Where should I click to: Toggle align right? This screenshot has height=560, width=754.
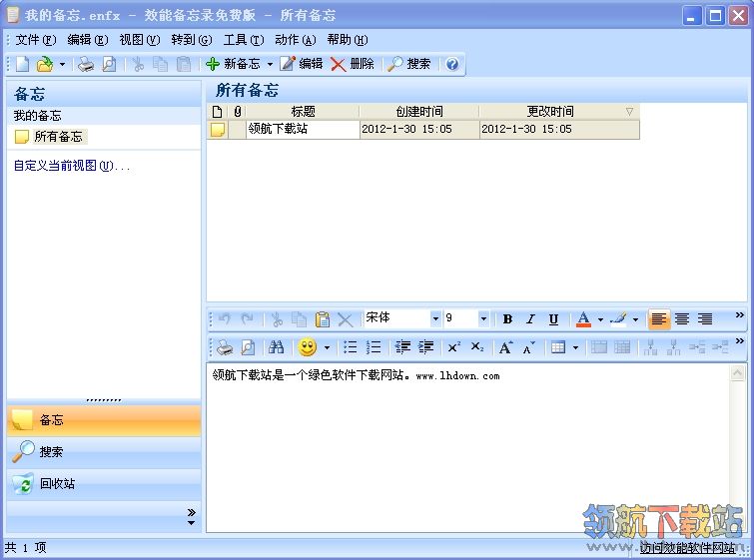(705, 319)
